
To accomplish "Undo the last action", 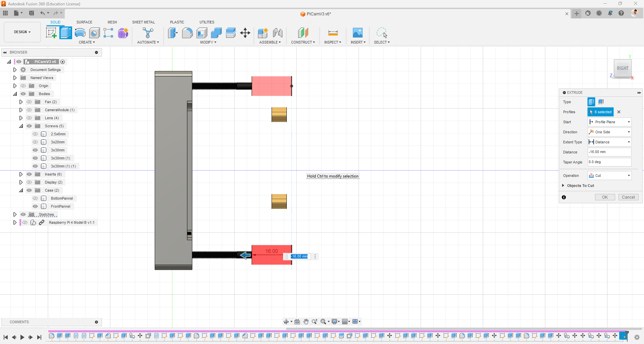I will [43, 13].
